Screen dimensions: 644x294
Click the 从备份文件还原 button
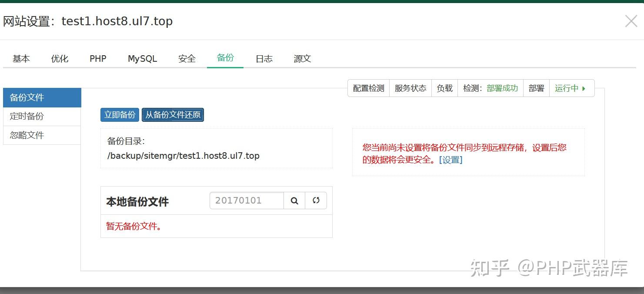point(173,114)
